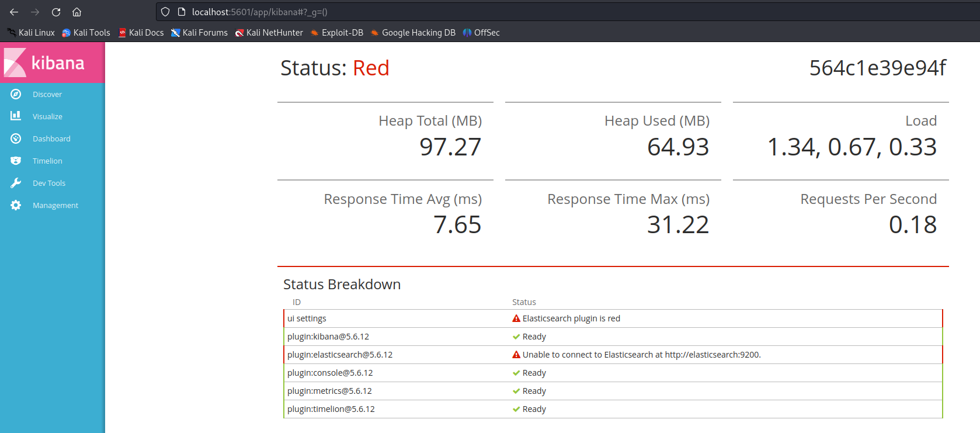Image resolution: width=980 pixels, height=433 pixels.
Task: Click the ID column header
Action: [297, 302]
